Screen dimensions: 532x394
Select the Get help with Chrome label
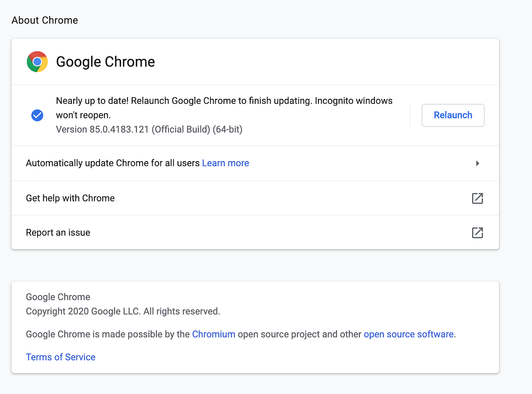(70, 198)
